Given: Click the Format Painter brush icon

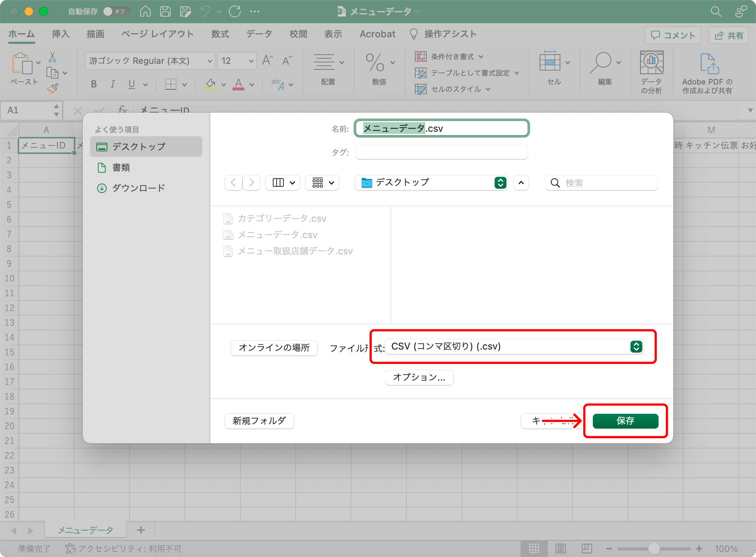Looking at the screenshot, I should (52, 88).
